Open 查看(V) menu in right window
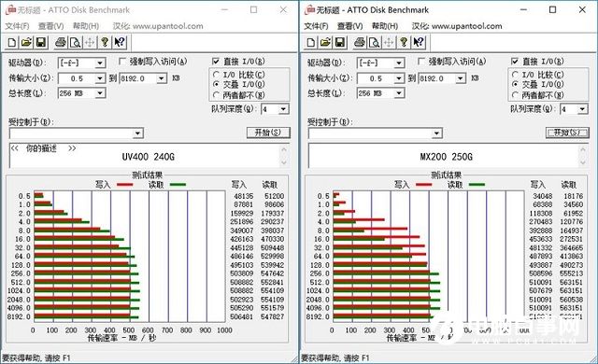This screenshot has height=364, width=598. 349,26
